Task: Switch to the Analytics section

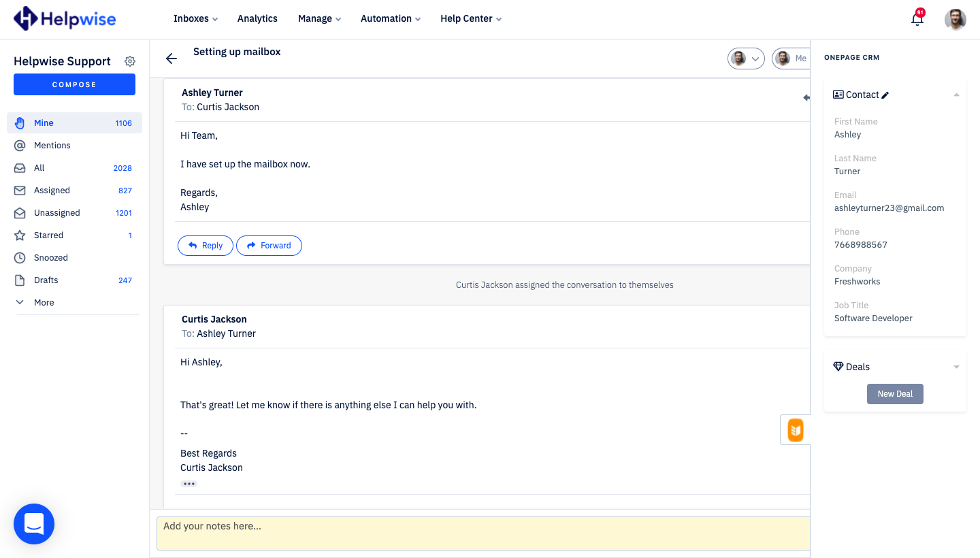Action: pyautogui.click(x=257, y=18)
